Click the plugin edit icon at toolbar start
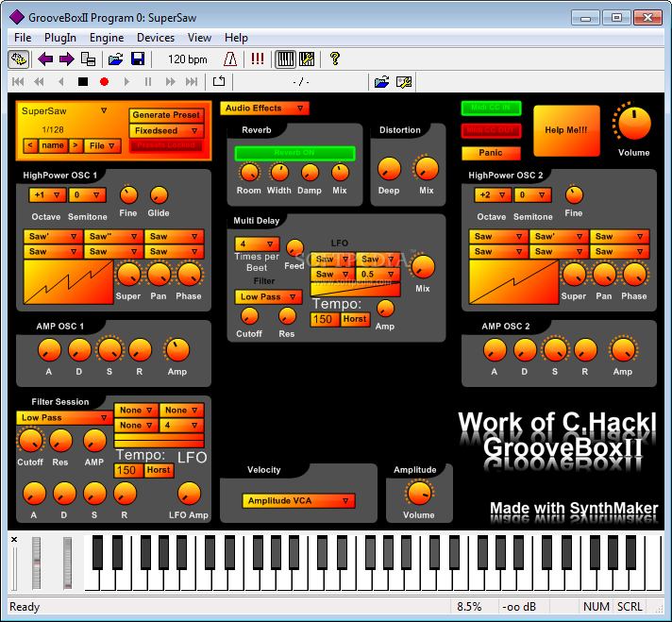Viewport: 672px width, 622px height. tap(19, 59)
